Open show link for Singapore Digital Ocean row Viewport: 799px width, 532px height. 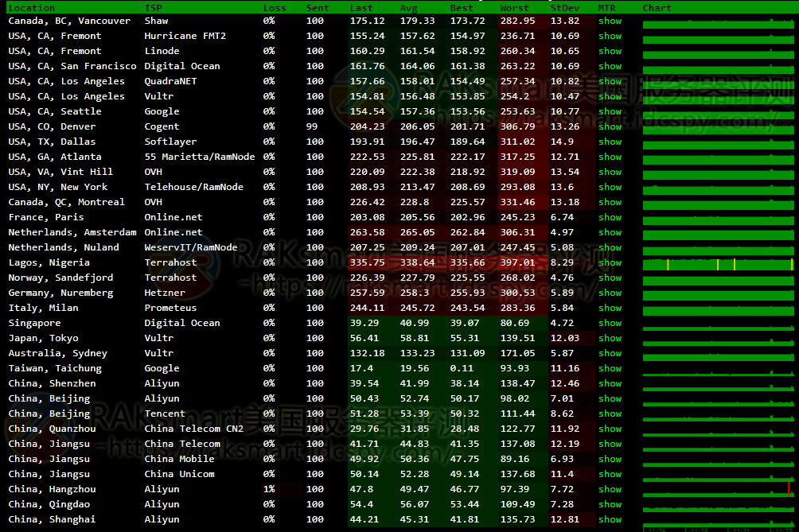pyautogui.click(x=610, y=323)
